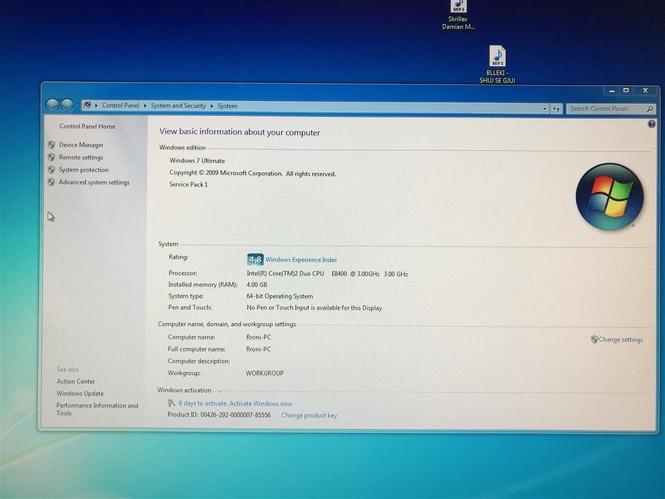Click the Change settings link
The image size is (665, 499).
(621, 340)
